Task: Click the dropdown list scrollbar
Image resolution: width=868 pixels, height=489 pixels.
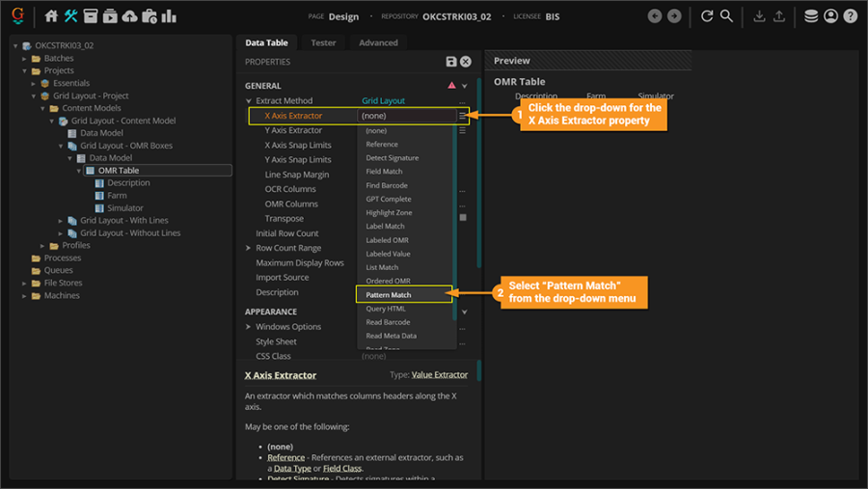Action: coord(454,222)
